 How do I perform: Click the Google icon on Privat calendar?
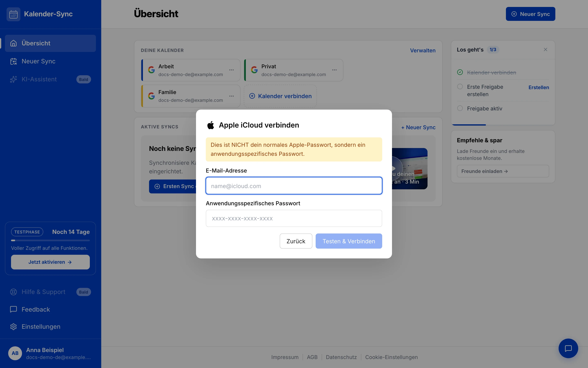254,70
